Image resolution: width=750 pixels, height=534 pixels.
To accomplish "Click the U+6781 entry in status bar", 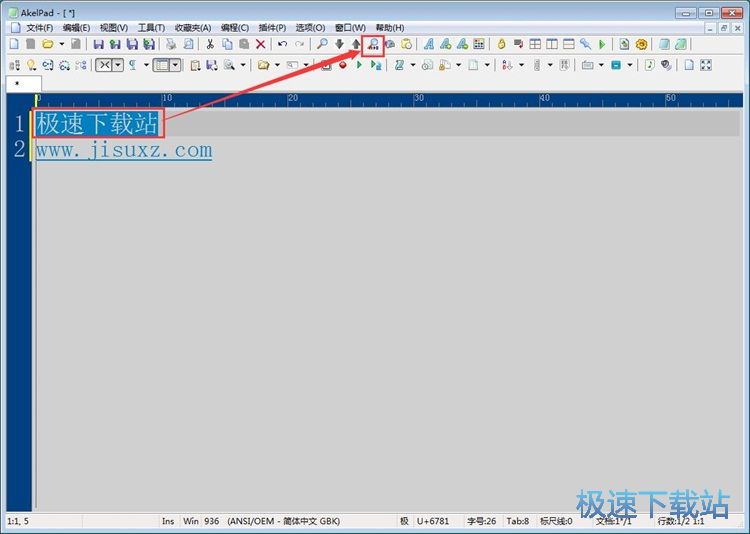I will (433, 521).
